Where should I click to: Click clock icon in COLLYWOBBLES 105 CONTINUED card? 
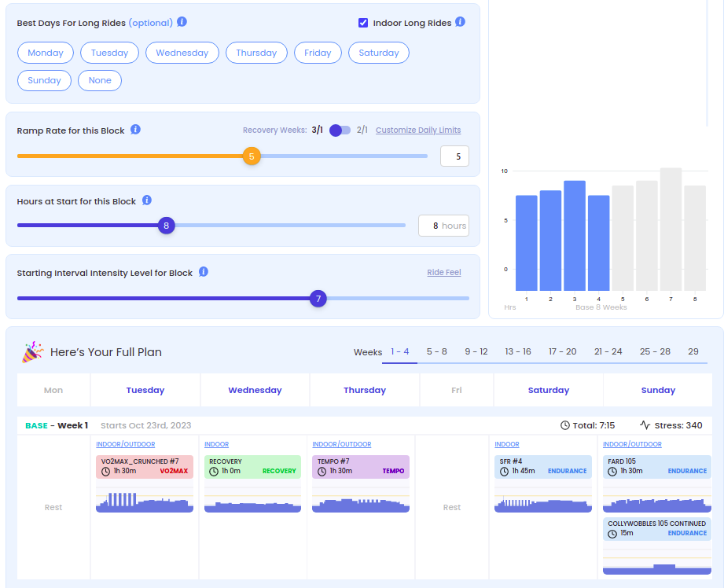(612, 534)
